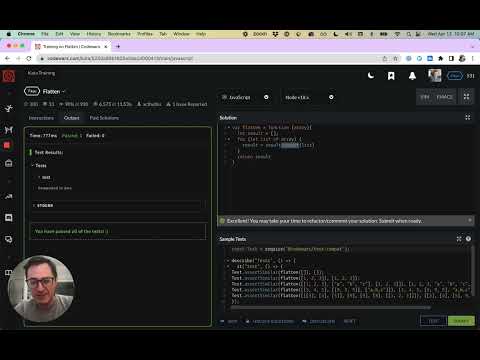The height and width of the screenshot is (360, 480).
Task: Open Chrome three-dot menu
Action: [472, 58]
